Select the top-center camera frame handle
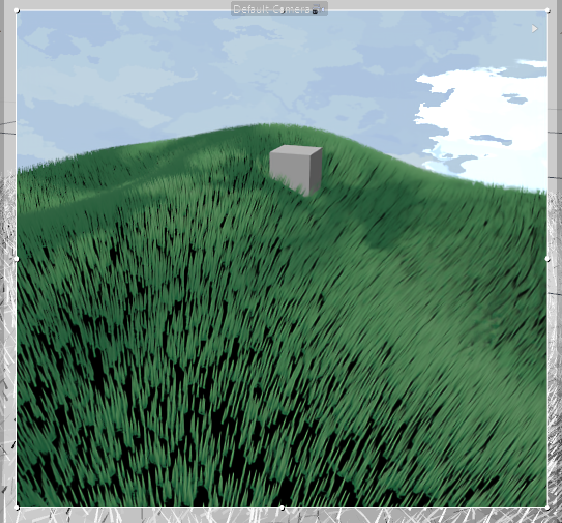 coord(282,11)
